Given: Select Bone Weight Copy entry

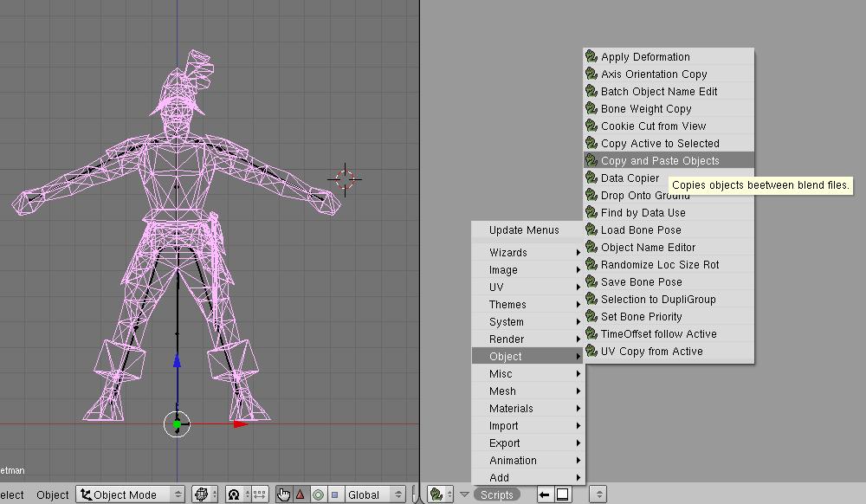Looking at the screenshot, I should coord(669,109).
